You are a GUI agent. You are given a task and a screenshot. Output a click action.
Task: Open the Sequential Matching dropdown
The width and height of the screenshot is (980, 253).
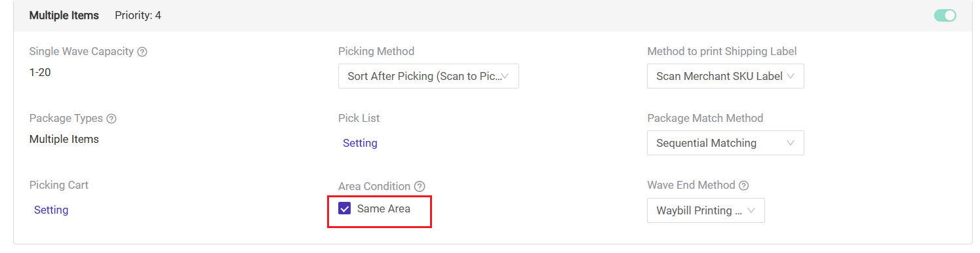pyautogui.click(x=725, y=143)
